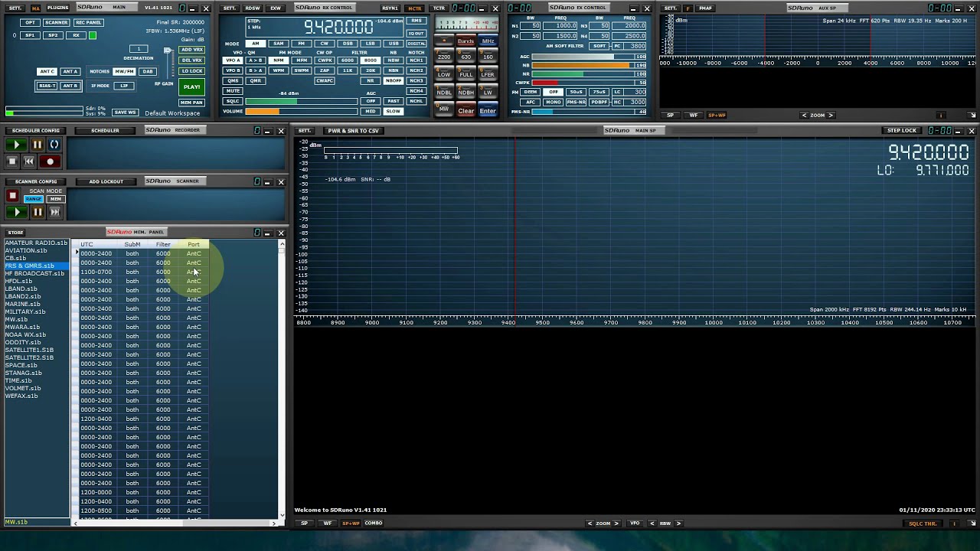This screenshot has height=551, width=980.
Task: Switch to SAM mode
Action: pos(278,44)
